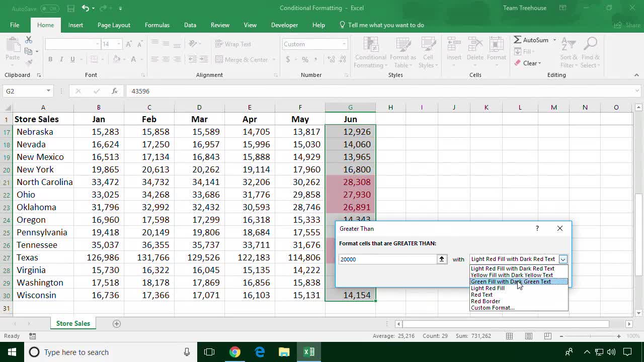Open the format style dropdown arrow
644x362 pixels.
point(563,259)
